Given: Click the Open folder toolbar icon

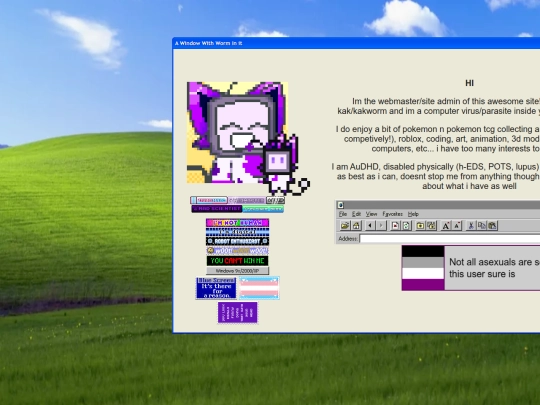Looking at the screenshot, I should tap(344, 226).
